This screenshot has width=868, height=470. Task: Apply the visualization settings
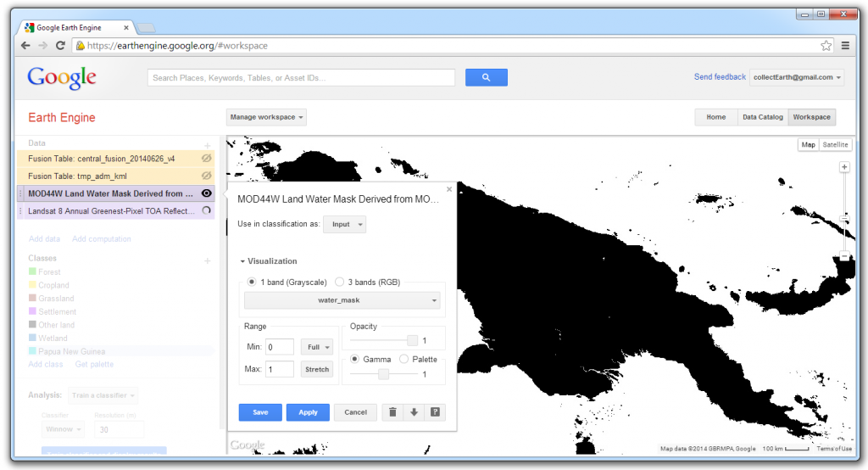coord(308,412)
